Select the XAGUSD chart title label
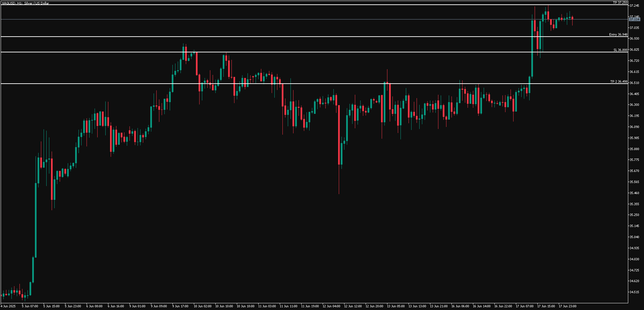Screen dimensions: 644x310 click(24, 3)
